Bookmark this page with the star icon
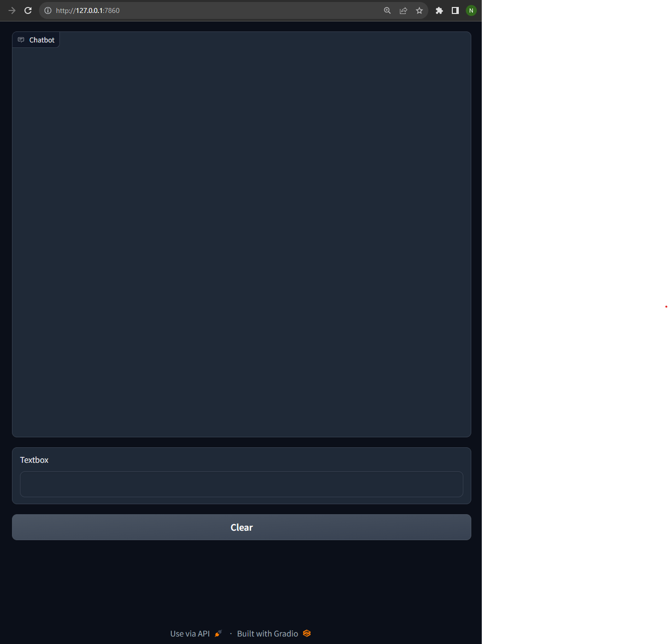The width and height of the screenshot is (668, 644). coord(419,10)
